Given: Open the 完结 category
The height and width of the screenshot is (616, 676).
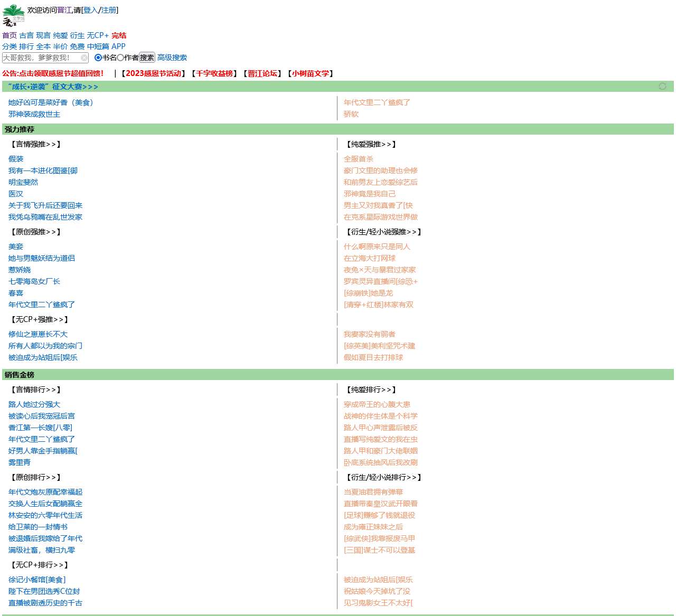Looking at the screenshot, I should tap(119, 35).
